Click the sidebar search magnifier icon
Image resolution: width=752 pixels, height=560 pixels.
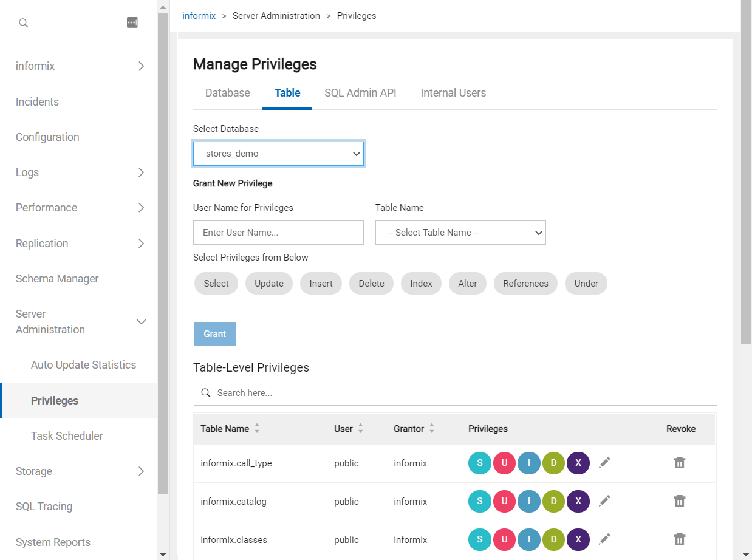pyautogui.click(x=24, y=23)
